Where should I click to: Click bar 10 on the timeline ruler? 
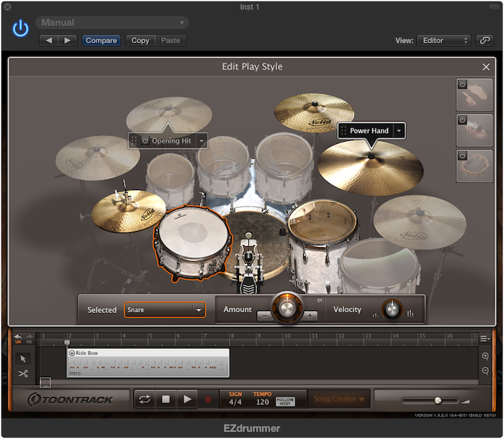[x=287, y=335]
